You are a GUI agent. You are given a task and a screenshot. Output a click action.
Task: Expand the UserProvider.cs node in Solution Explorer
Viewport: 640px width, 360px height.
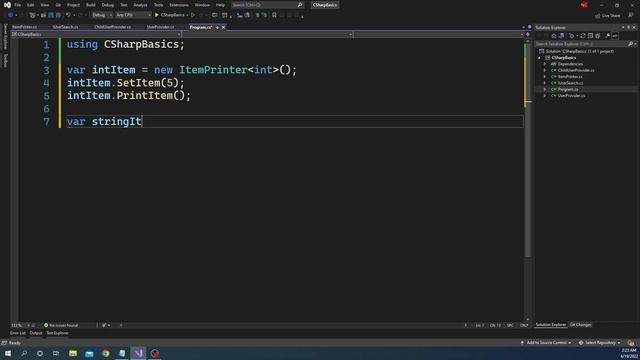pyautogui.click(x=544, y=96)
